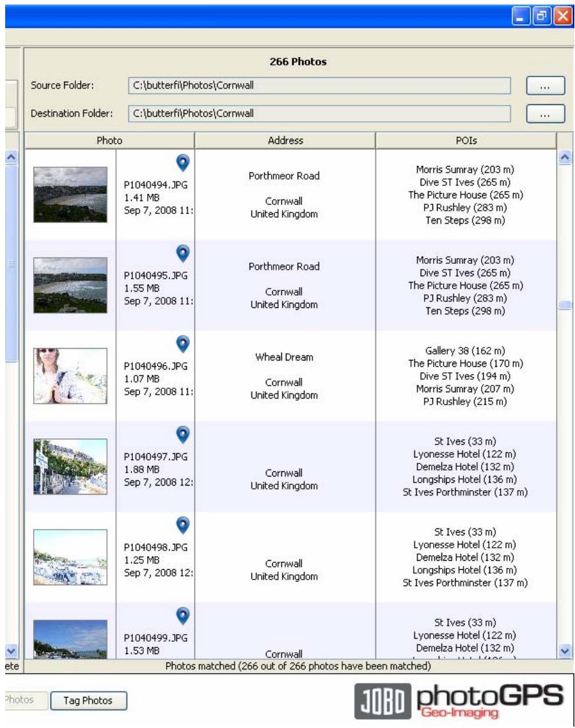Image resolution: width=575 pixels, height=728 pixels.
Task: Click the map pin icon for P1040497.JPG
Action: click(183, 434)
